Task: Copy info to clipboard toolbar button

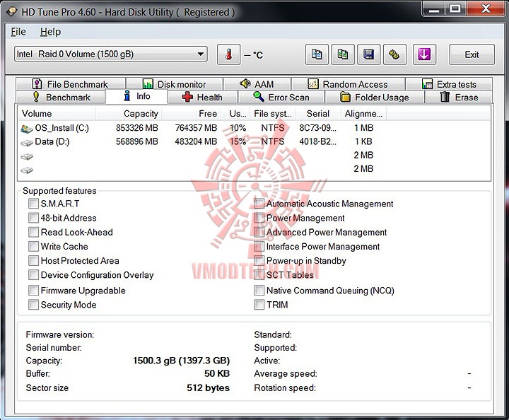Action: [x=317, y=54]
